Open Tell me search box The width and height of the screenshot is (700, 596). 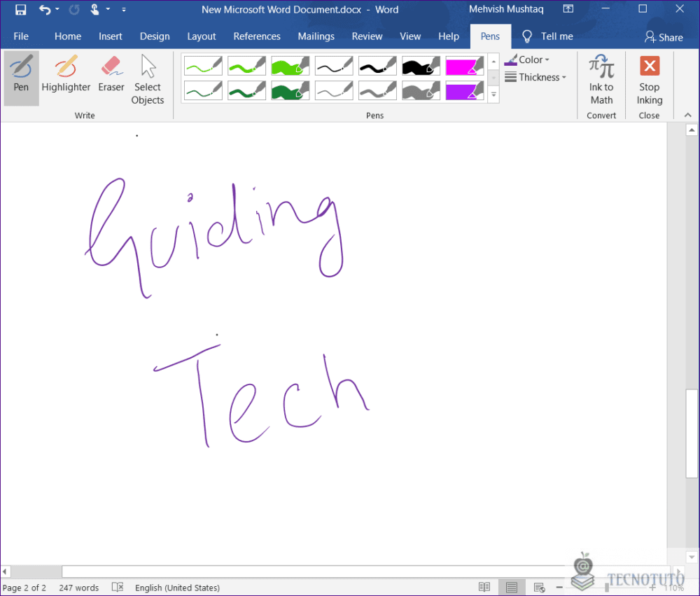click(548, 36)
